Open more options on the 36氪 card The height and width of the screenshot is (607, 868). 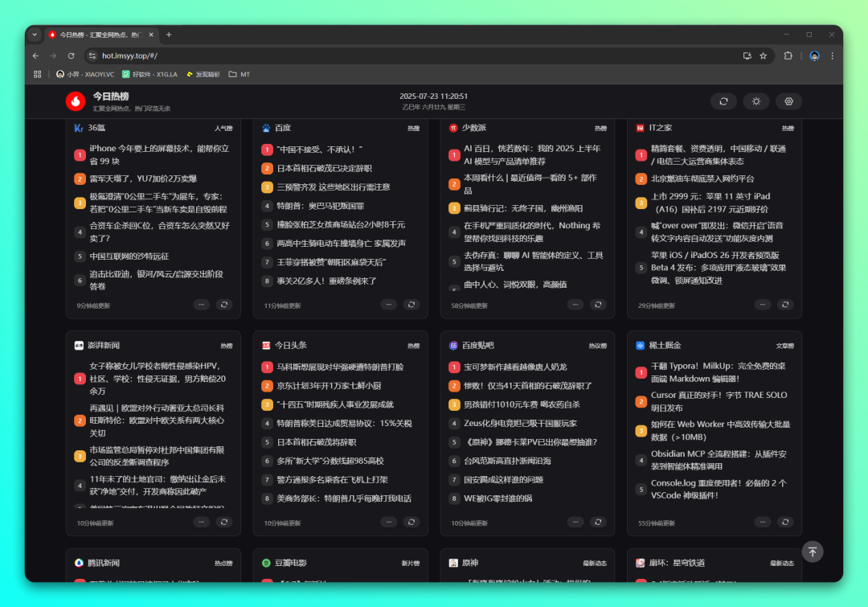click(202, 305)
